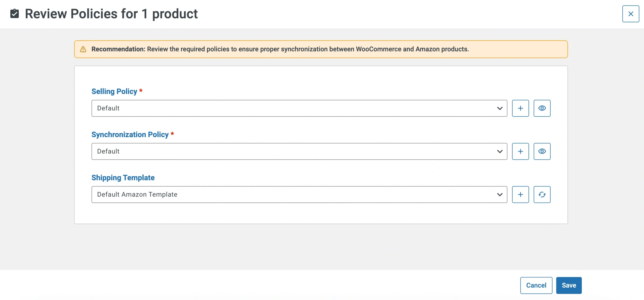This screenshot has width=644, height=300.
Task: Click the Selling Policy dropdown chevron arrow
Action: coord(500,108)
